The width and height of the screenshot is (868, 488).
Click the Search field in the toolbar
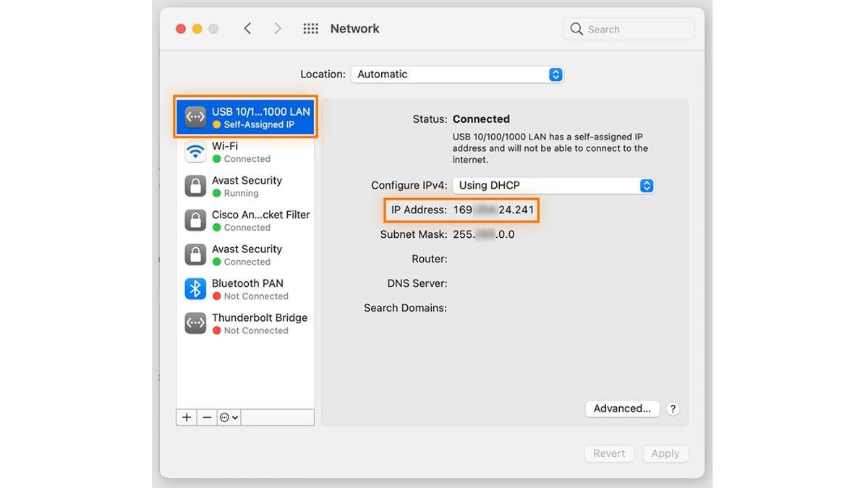(x=629, y=29)
